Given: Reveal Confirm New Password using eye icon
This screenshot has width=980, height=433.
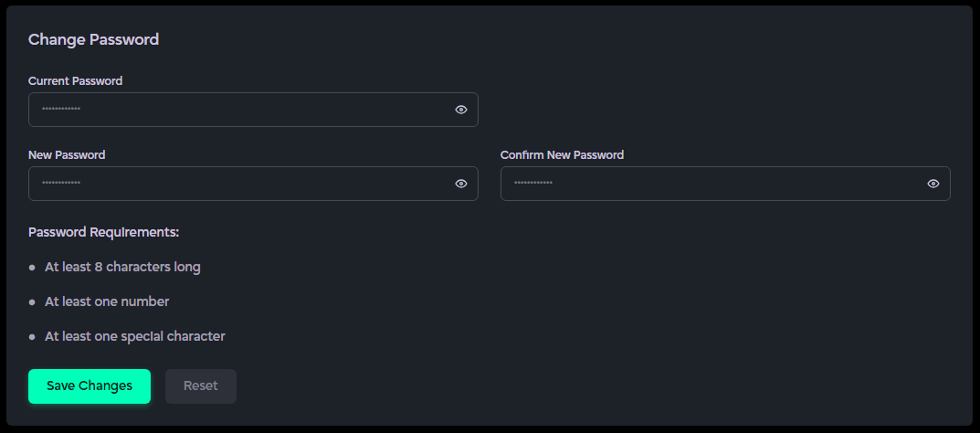Looking at the screenshot, I should click(933, 184).
